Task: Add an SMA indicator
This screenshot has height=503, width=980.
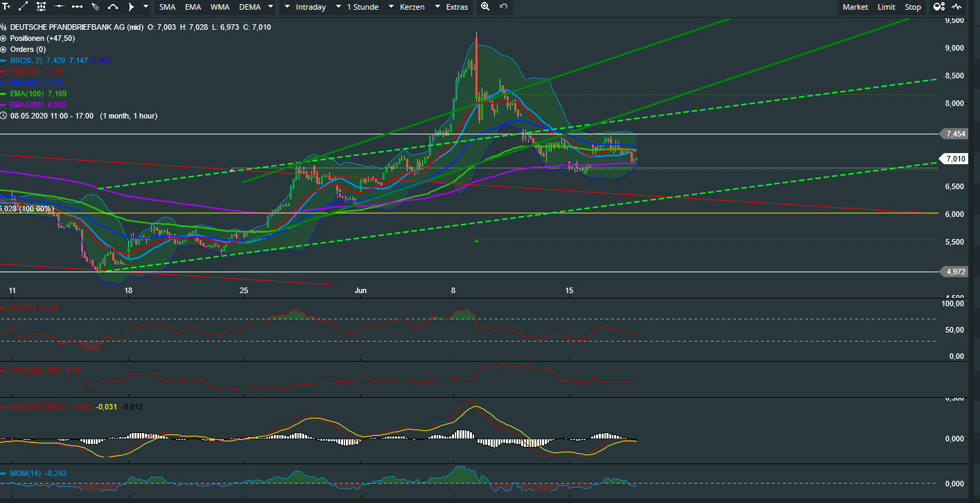Action: pyautogui.click(x=167, y=7)
